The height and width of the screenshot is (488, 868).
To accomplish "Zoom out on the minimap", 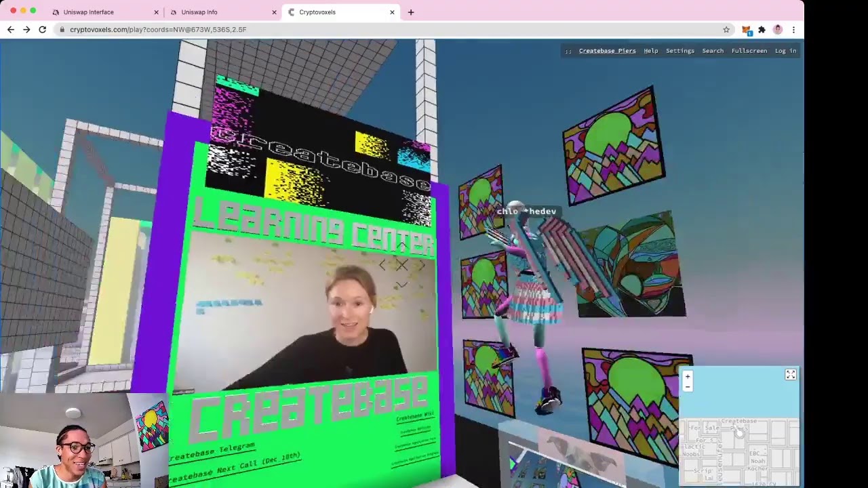I will [x=688, y=386].
